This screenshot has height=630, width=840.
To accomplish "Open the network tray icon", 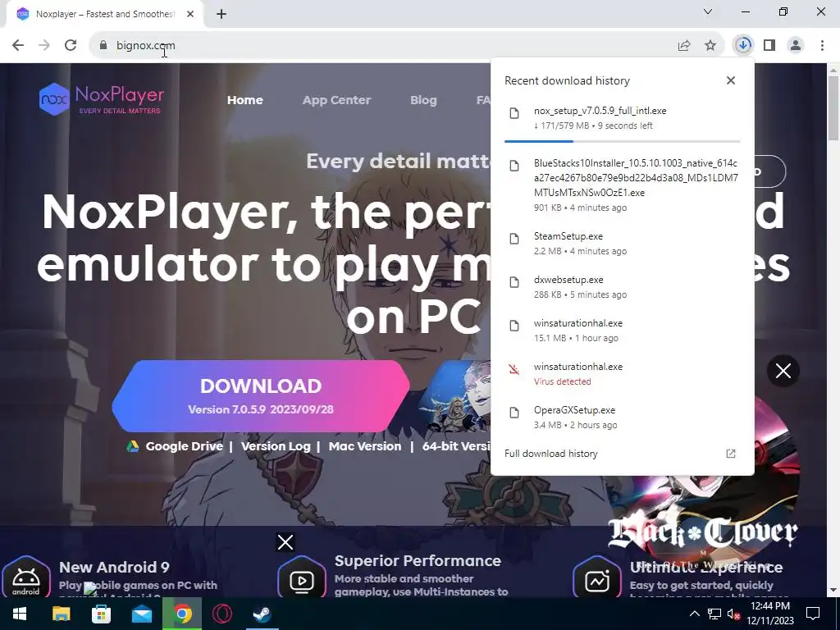I will click(714, 614).
